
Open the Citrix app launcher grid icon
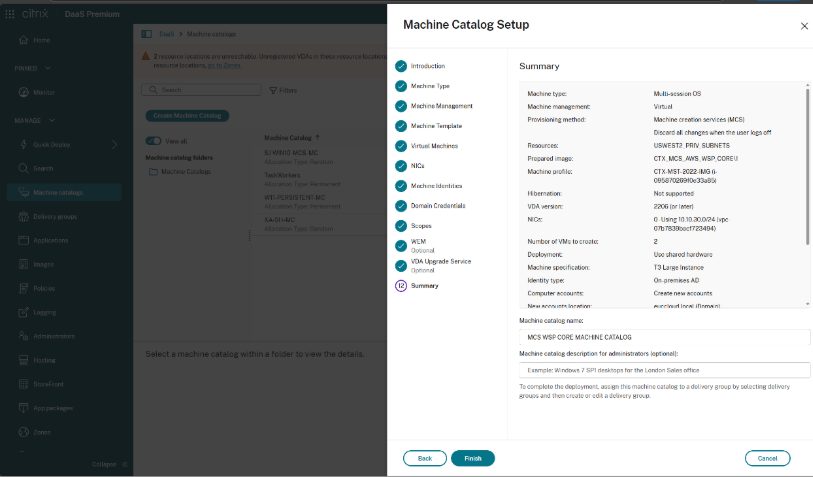coord(10,14)
